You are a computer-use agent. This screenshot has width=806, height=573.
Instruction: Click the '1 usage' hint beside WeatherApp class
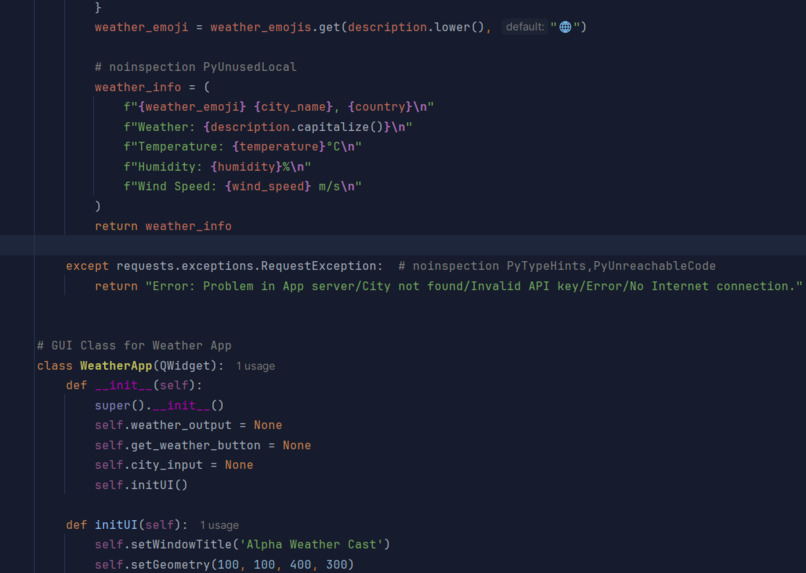tap(255, 366)
